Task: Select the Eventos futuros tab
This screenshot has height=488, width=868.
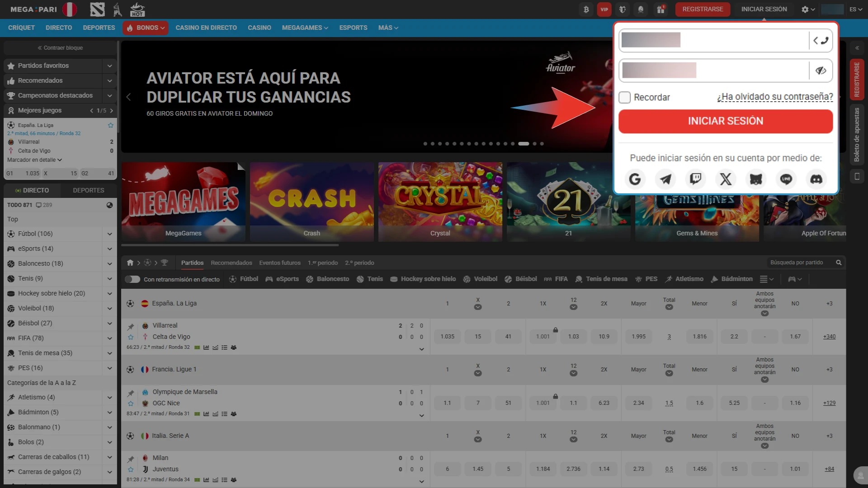Action: pos(280,263)
